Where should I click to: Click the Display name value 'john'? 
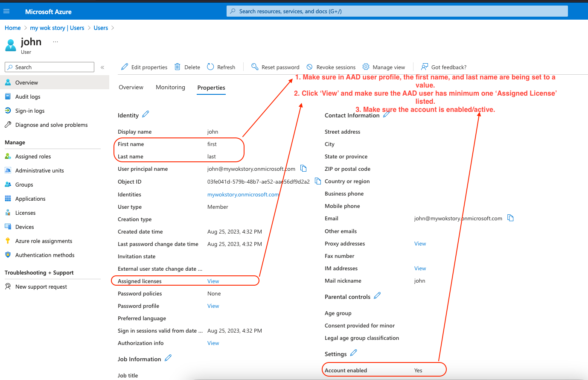coord(212,132)
